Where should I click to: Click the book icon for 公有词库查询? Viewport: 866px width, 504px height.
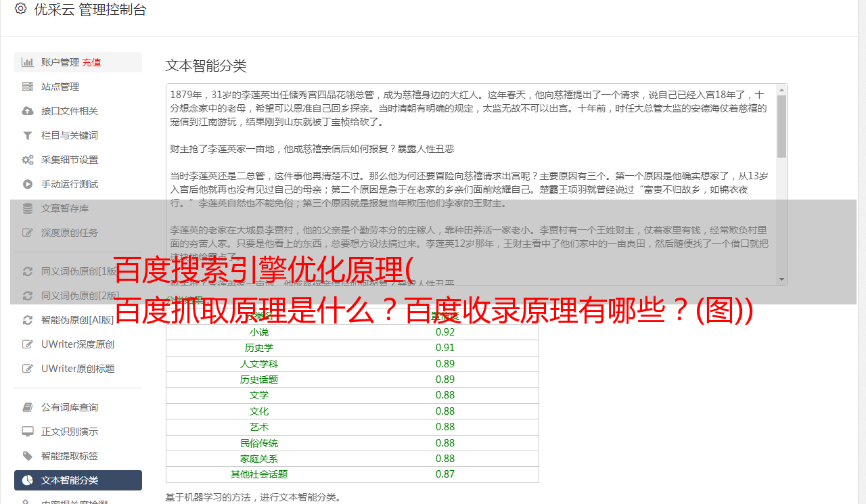pyautogui.click(x=28, y=407)
